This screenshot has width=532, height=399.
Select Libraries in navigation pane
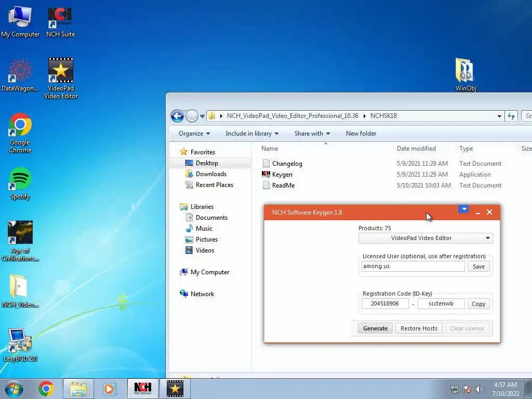click(x=202, y=207)
